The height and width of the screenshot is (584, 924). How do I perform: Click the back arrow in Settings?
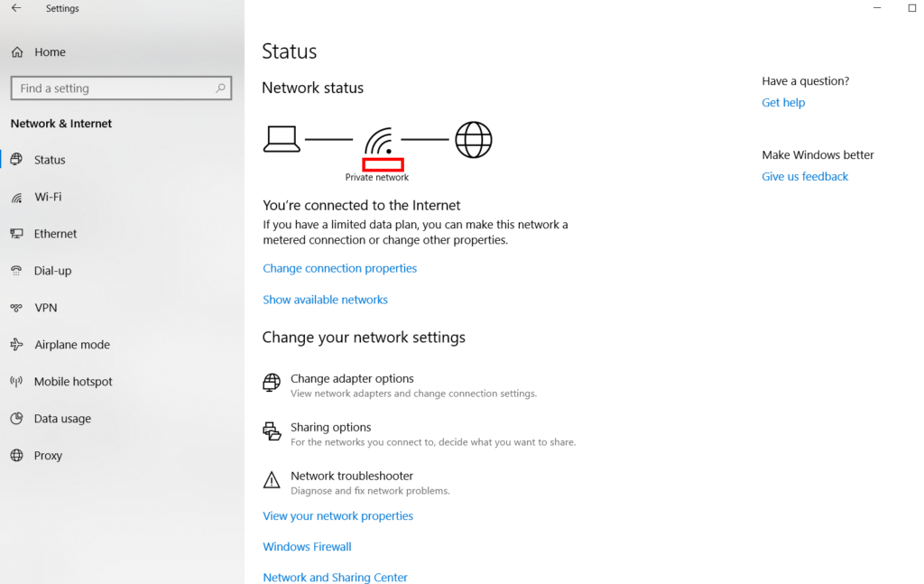(16, 8)
